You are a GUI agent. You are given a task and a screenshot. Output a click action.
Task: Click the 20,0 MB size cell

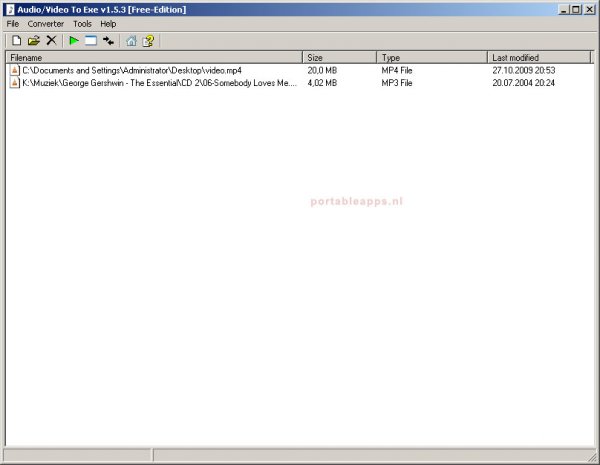click(x=322, y=70)
